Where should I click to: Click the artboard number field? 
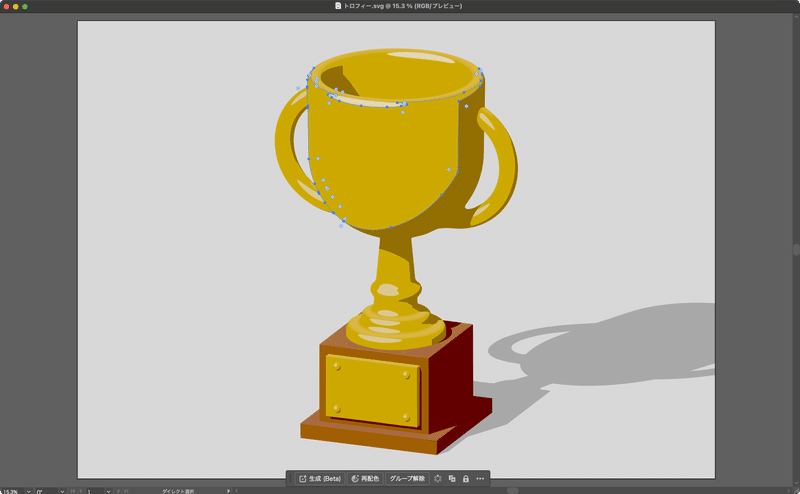(x=94, y=491)
